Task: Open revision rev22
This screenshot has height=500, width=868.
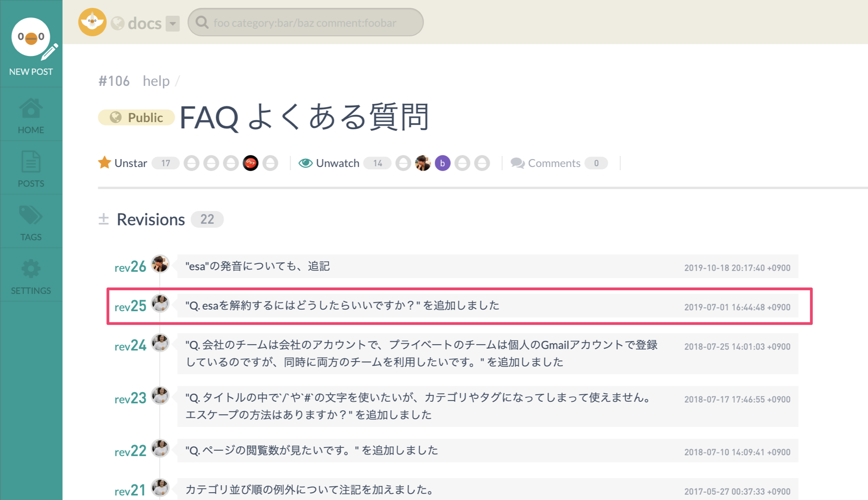Action: click(130, 451)
